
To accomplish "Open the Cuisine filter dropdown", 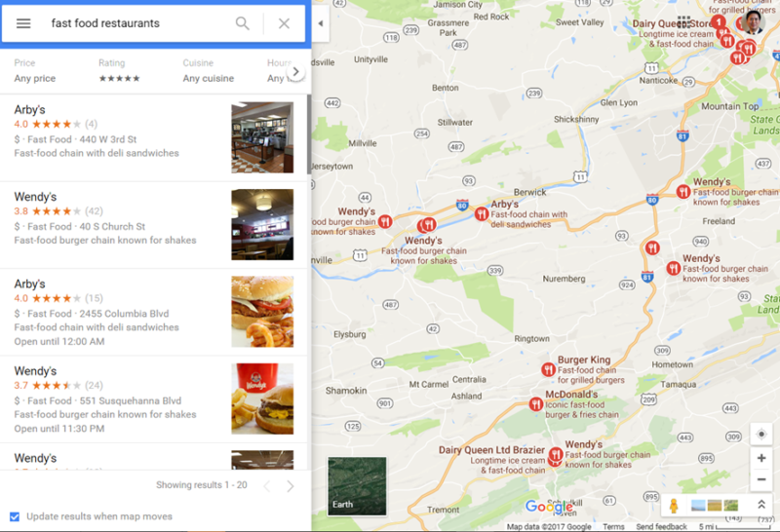I will [x=208, y=70].
